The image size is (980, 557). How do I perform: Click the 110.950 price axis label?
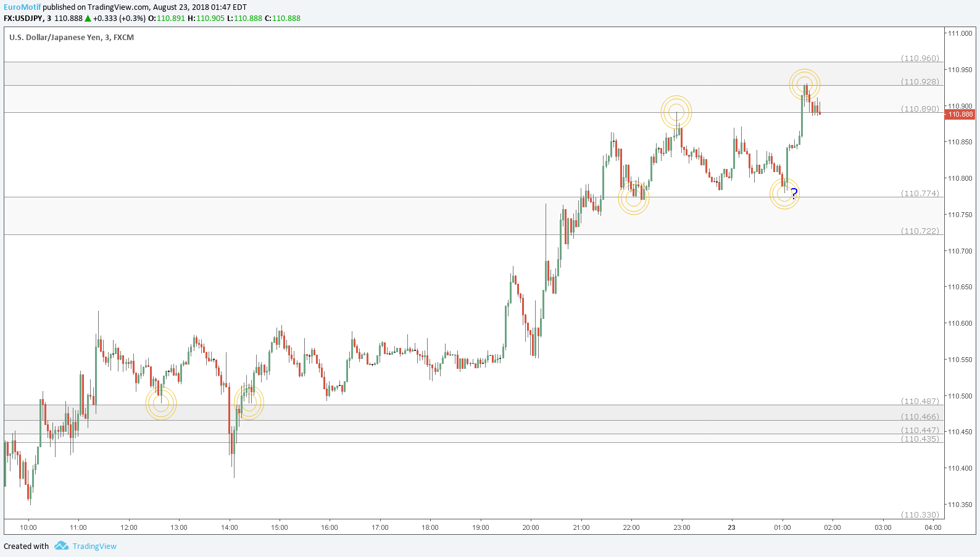click(960, 70)
